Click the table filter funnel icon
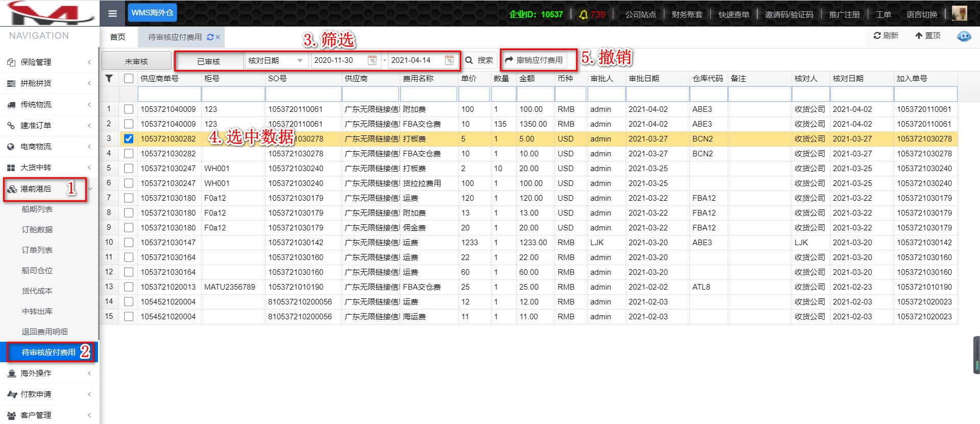The image size is (980, 424). click(109, 79)
